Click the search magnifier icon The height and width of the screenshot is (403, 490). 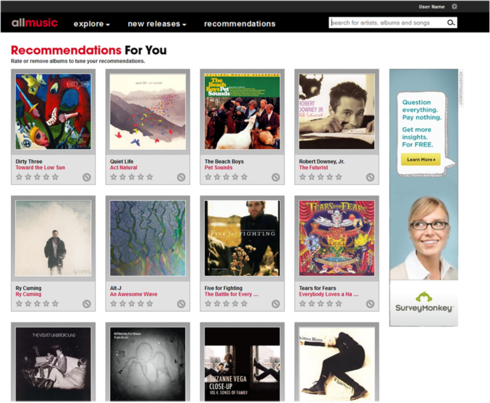(451, 23)
